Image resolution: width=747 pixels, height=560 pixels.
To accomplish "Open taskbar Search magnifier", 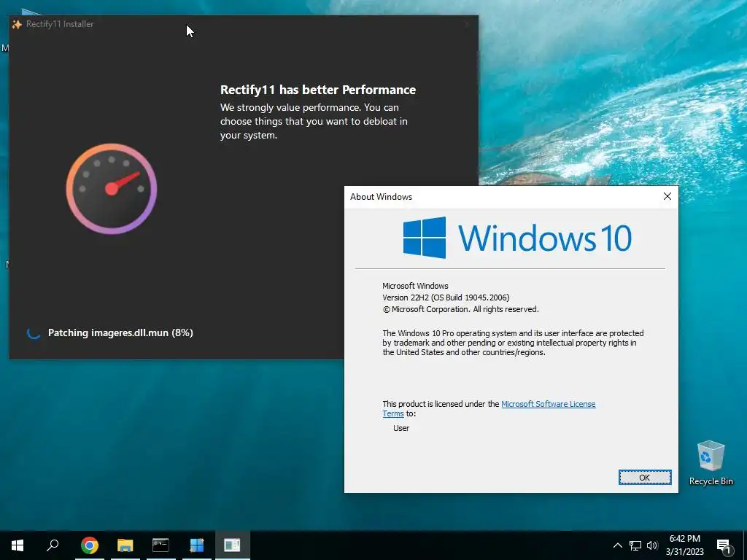I will coord(53,545).
